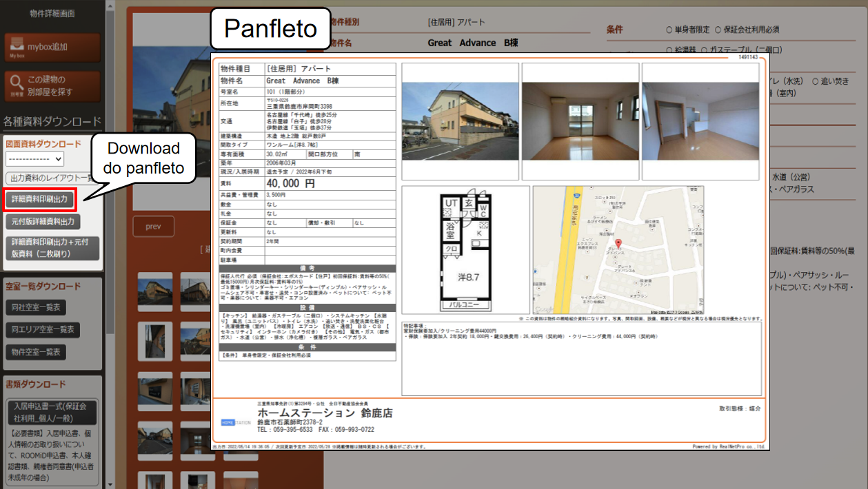Click the magnifier icon for 別部屋を探す
Viewport: 868px width, 489px height.
17,86
